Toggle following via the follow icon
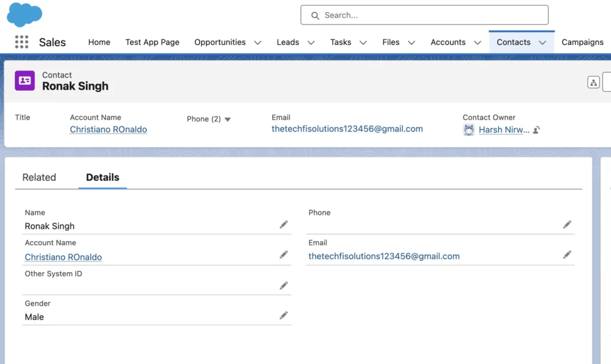Viewport: 611px width, 364px height. tap(535, 129)
